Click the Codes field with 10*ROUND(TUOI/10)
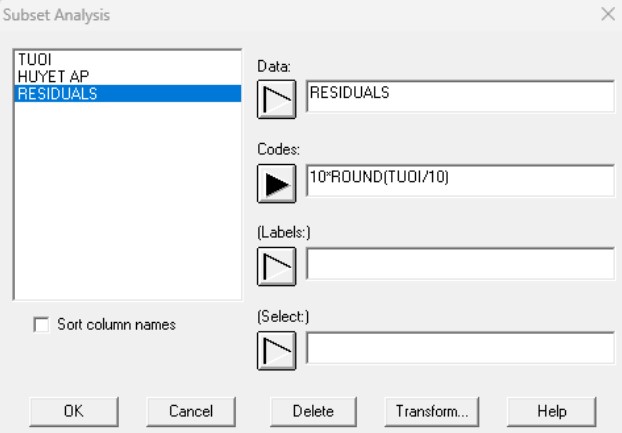 coord(459,180)
